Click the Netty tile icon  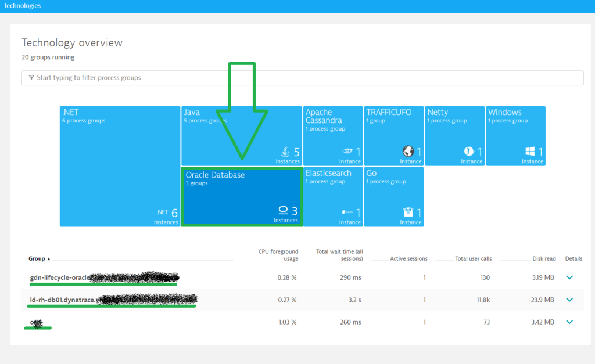[469, 152]
